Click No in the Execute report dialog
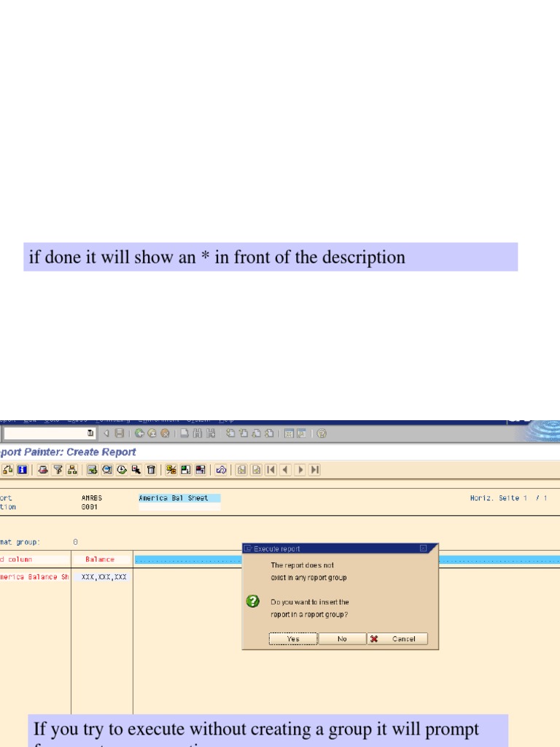Screen dimensions: 560x747 click(x=342, y=639)
